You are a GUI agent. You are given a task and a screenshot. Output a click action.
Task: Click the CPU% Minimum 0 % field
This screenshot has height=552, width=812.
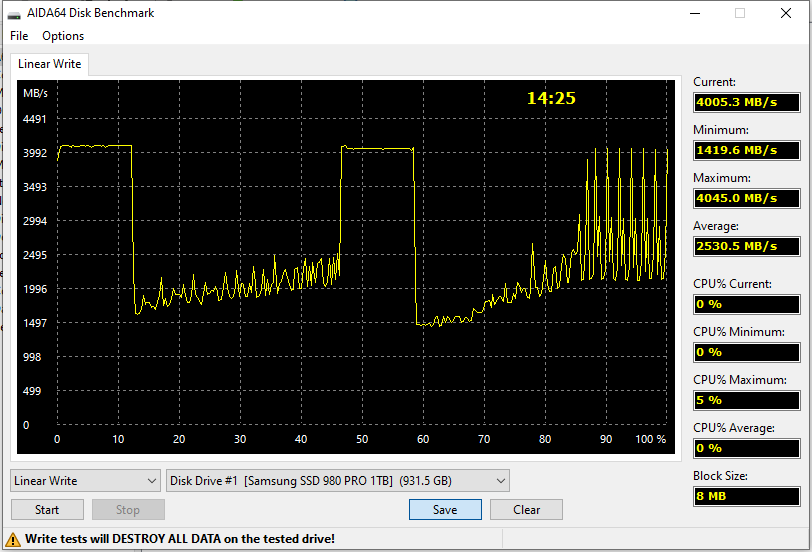coord(747,352)
